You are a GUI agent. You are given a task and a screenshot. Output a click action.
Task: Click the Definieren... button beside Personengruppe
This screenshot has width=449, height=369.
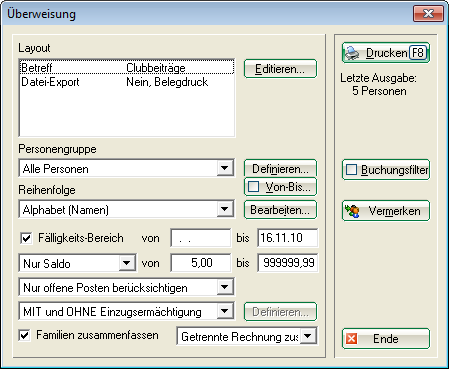pyautogui.click(x=280, y=168)
